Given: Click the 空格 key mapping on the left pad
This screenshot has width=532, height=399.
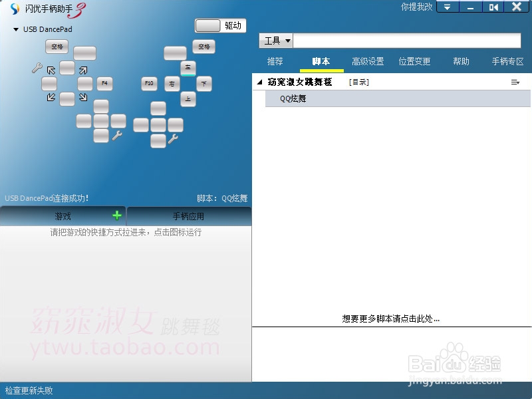Looking at the screenshot, I should (57, 46).
